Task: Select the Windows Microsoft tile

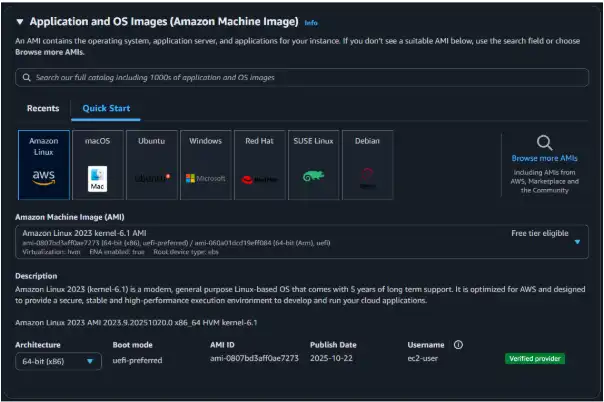Action: tap(206, 160)
